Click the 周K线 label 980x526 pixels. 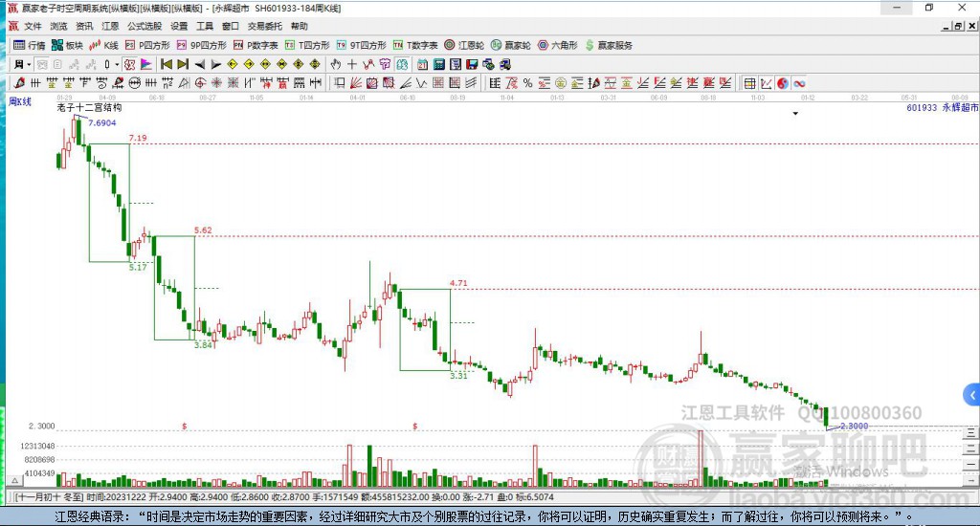(x=20, y=101)
